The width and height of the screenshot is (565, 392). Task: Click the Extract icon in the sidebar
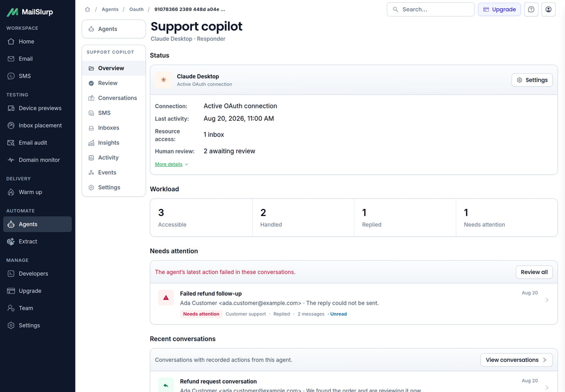[11, 241]
